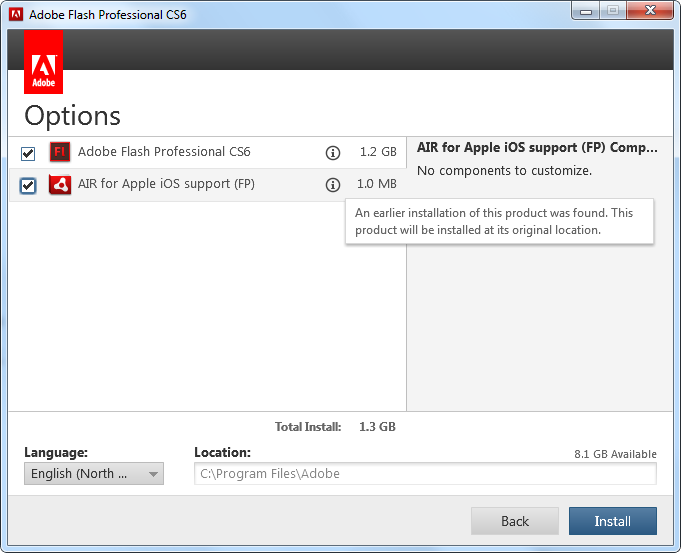Click the AIR for Apple iOS product icon
This screenshot has width=681, height=553.
point(60,185)
